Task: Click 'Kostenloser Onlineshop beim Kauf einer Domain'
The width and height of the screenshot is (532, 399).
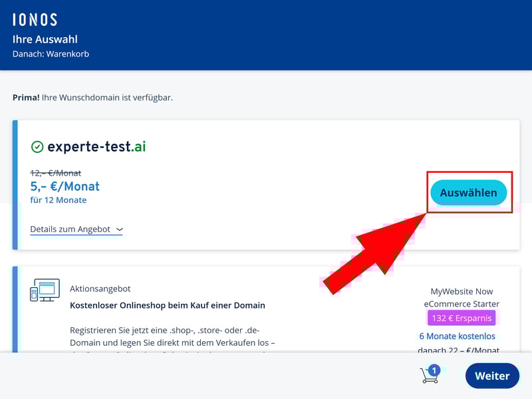Action: coord(168,305)
